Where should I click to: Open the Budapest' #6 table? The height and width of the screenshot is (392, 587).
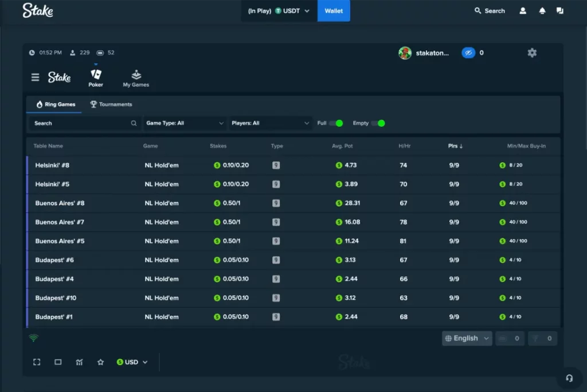point(293,260)
